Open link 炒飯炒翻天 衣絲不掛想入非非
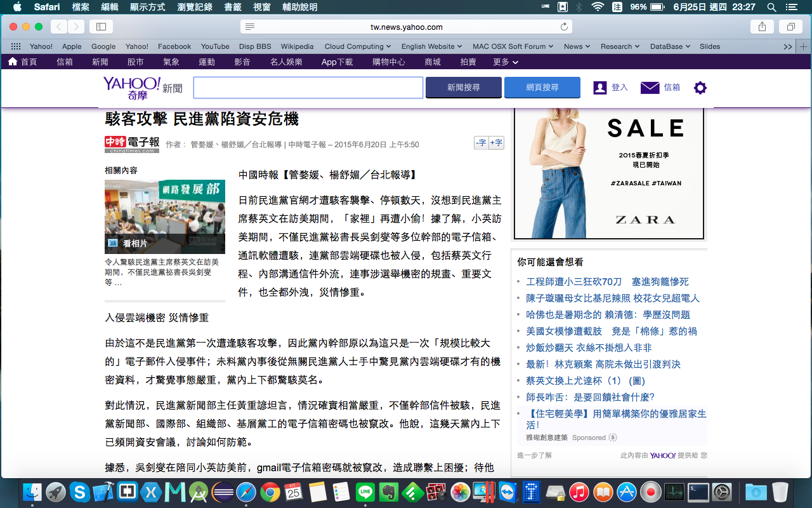This screenshot has width=812, height=508. (x=589, y=348)
